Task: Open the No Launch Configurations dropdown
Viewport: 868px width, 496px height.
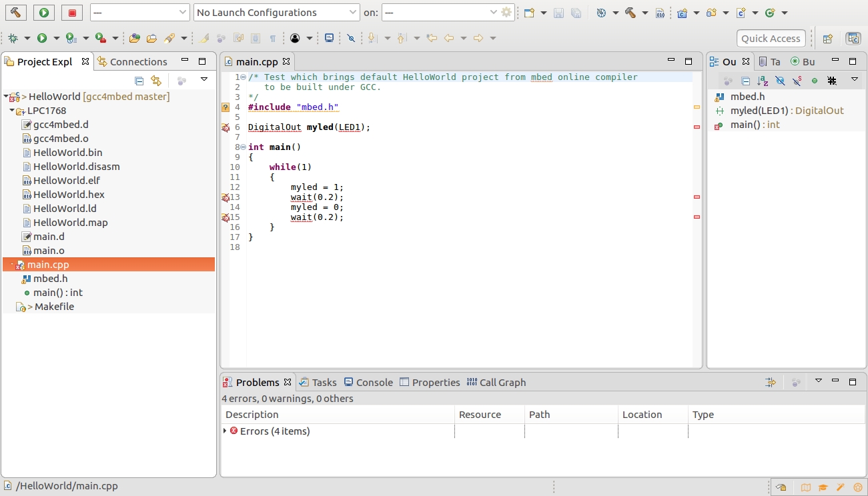Action: (276, 13)
